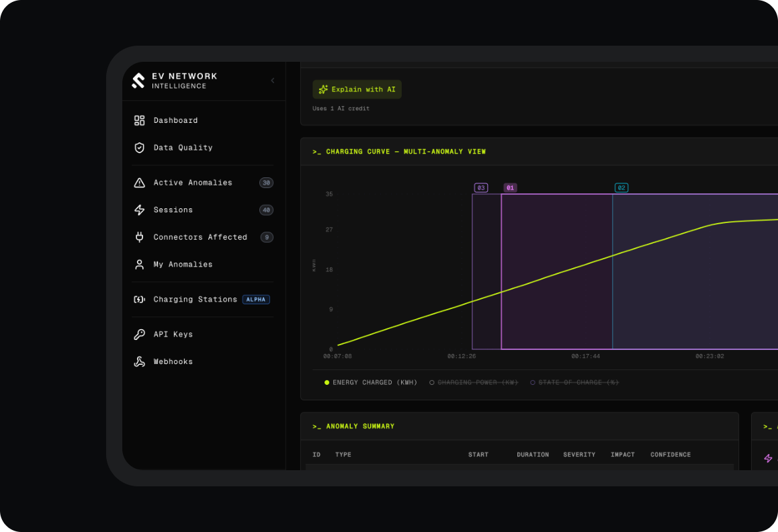Sort the table by the Severity column header
The image size is (778, 532).
tap(579, 455)
